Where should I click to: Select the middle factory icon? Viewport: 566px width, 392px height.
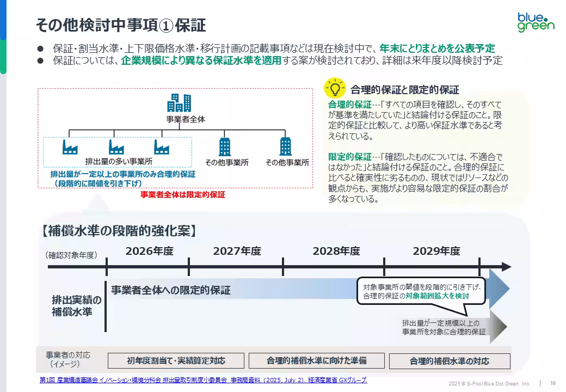(x=116, y=147)
